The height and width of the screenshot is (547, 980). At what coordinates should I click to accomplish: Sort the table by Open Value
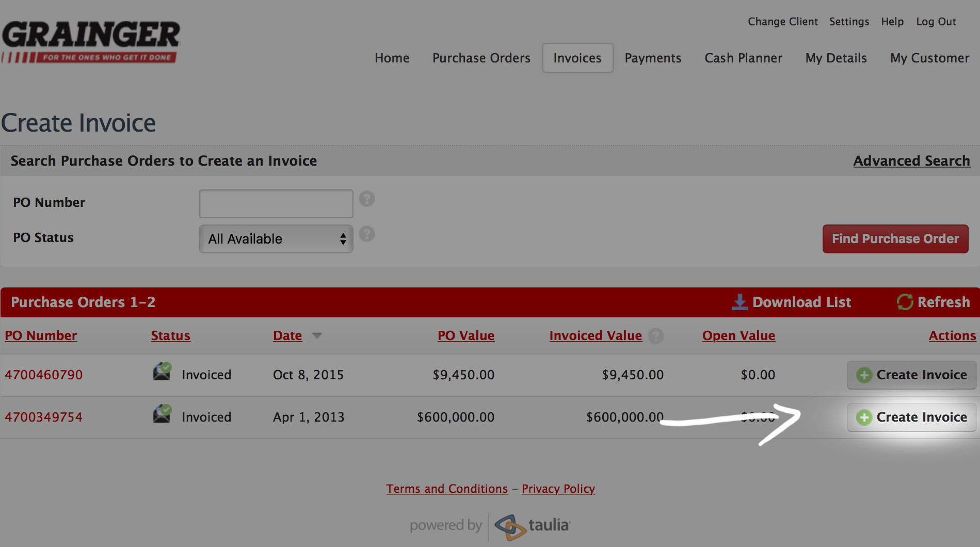[x=738, y=336]
